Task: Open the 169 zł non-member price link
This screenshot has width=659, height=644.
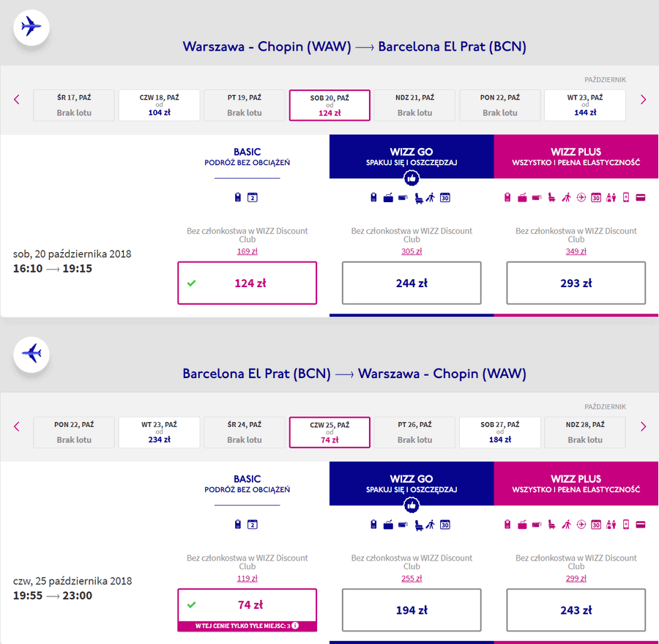Action: click(247, 251)
